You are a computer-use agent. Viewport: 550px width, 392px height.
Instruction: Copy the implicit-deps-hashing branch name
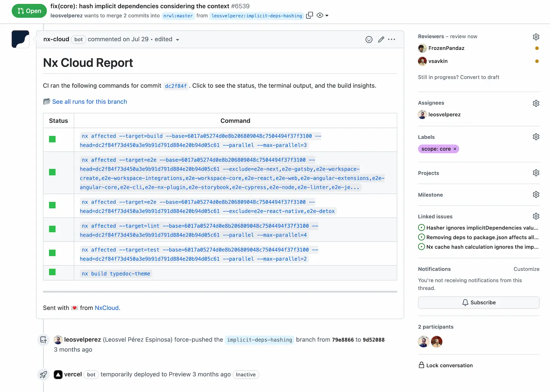309,15
